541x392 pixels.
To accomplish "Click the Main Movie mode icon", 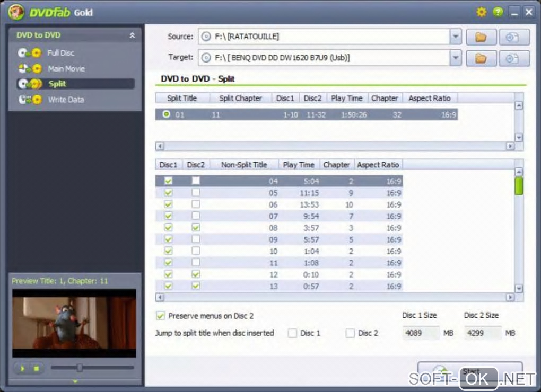I will (30, 68).
